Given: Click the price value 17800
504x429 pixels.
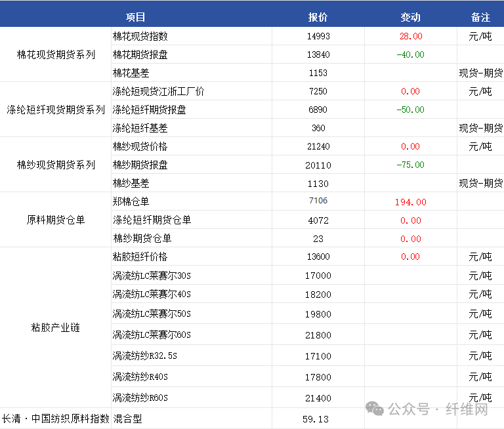Looking at the screenshot, I should point(318,377).
